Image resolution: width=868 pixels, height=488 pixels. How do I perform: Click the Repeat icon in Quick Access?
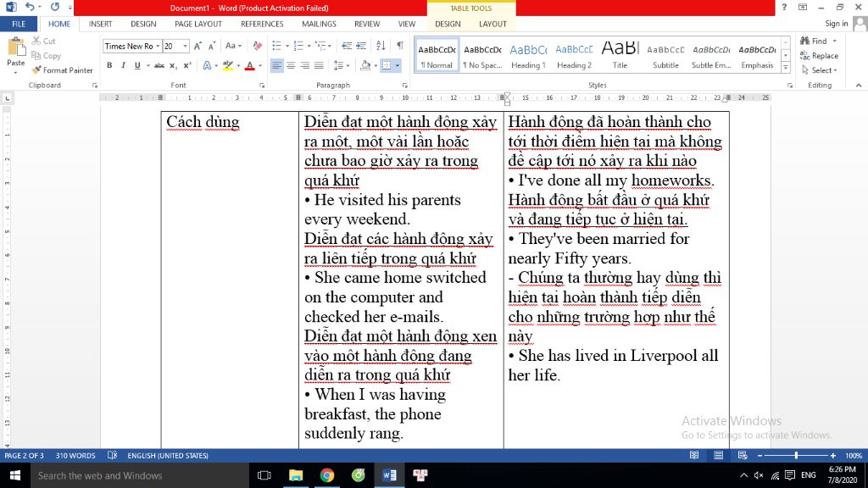pos(55,7)
